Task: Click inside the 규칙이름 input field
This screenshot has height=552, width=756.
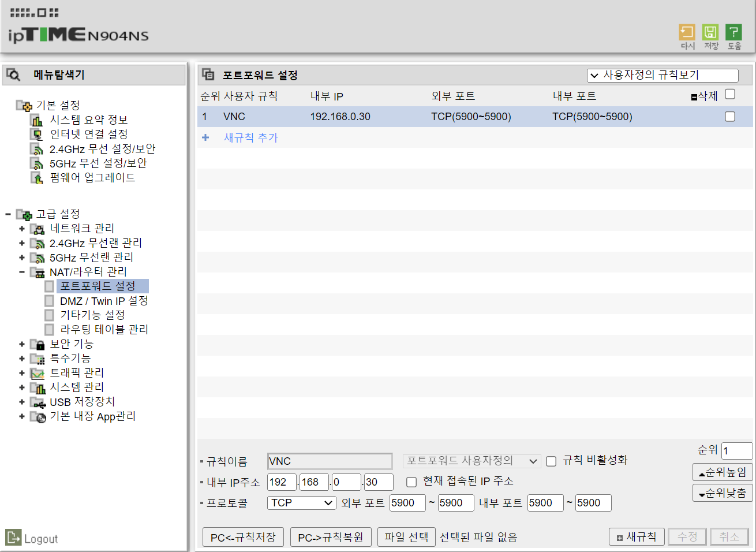Action: (329, 461)
